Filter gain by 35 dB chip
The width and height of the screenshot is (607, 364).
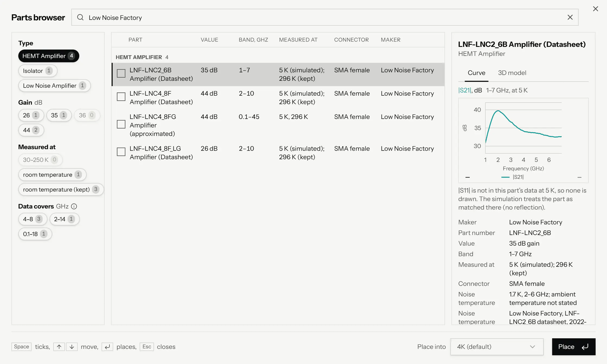point(59,115)
